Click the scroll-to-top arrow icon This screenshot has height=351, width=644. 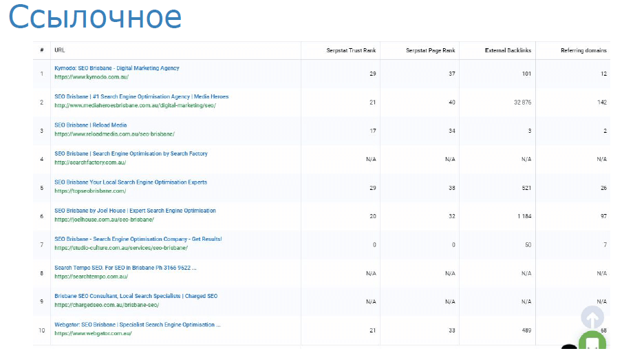(x=592, y=317)
